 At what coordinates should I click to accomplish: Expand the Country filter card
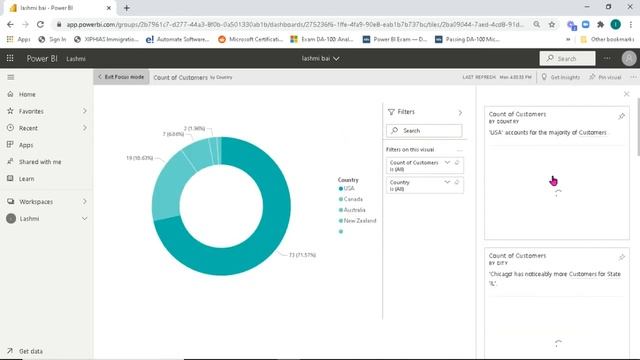447,182
